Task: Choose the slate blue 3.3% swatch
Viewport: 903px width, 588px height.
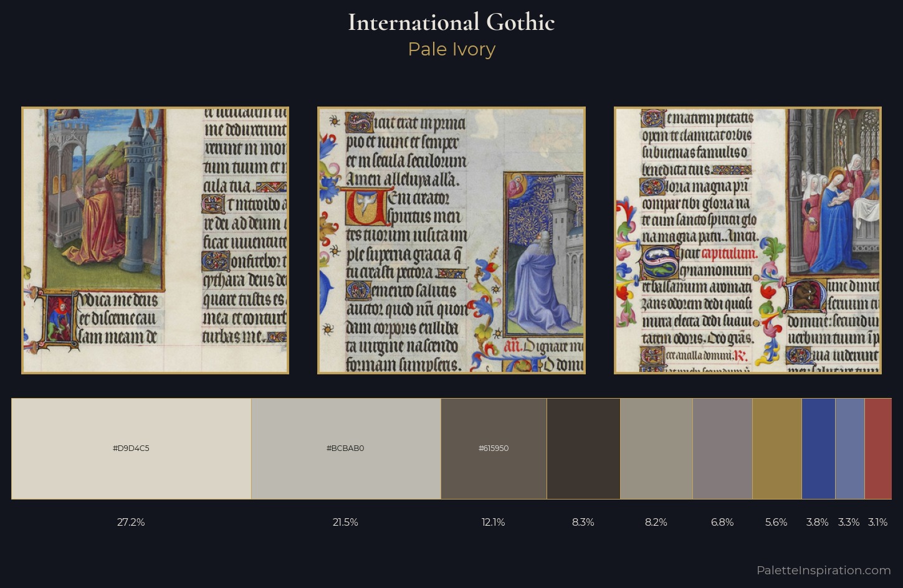Action: click(x=849, y=448)
